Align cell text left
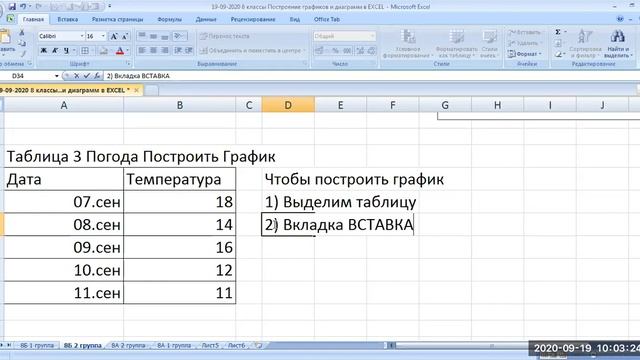 [142, 51]
